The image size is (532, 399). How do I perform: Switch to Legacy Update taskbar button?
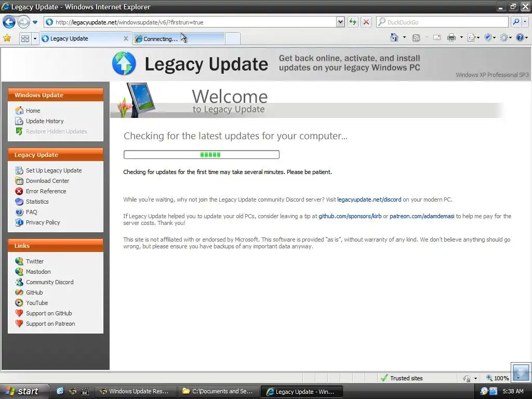pyautogui.click(x=301, y=392)
